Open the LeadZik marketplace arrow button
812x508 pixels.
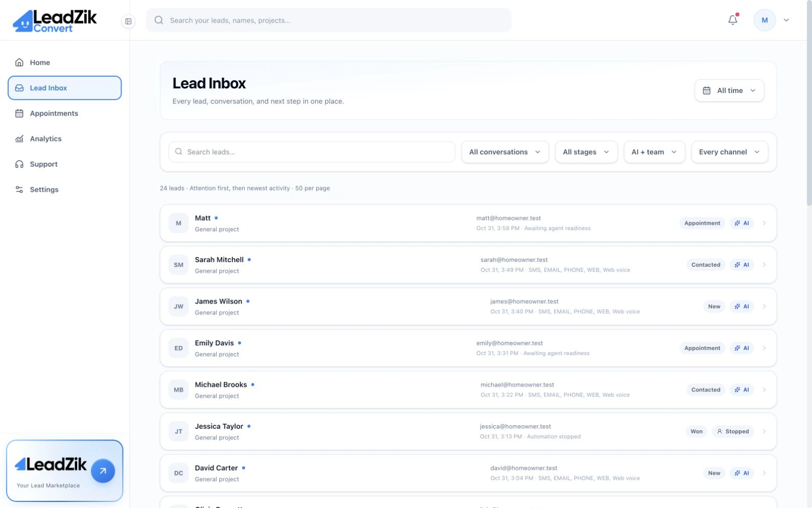103,471
